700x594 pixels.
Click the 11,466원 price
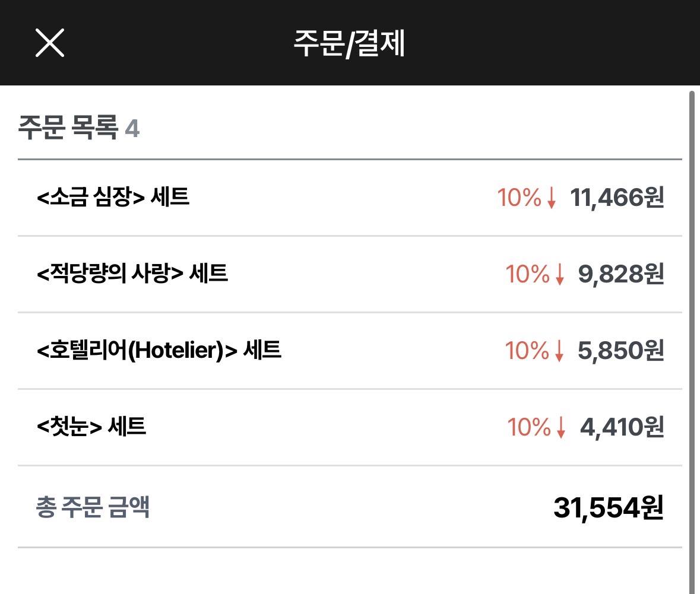(617, 198)
